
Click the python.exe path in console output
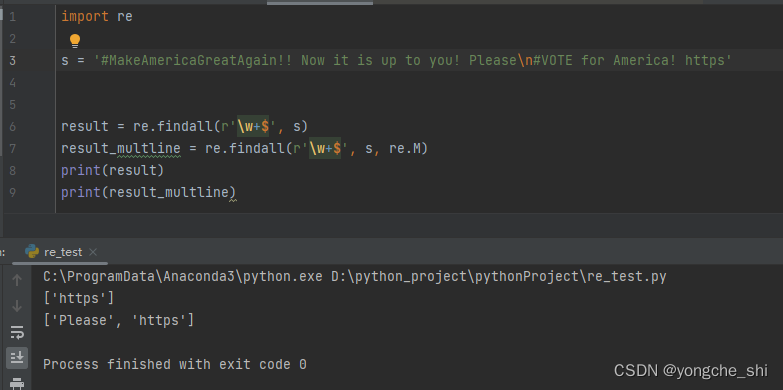183,277
